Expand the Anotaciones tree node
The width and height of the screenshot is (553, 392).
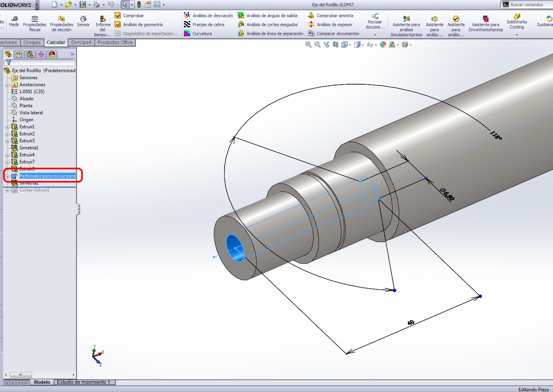7,85
